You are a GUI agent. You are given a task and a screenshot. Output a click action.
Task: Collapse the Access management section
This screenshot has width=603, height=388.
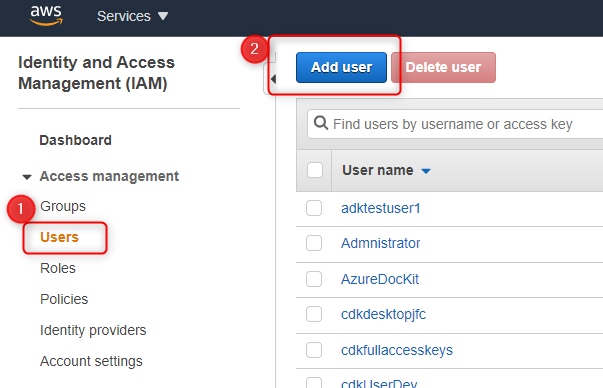(27, 177)
